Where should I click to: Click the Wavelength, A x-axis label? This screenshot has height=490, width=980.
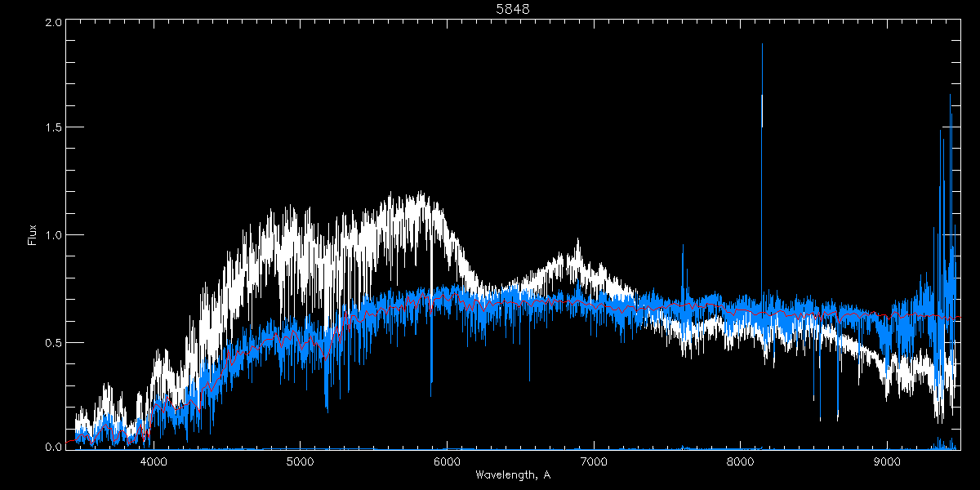pos(513,474)
